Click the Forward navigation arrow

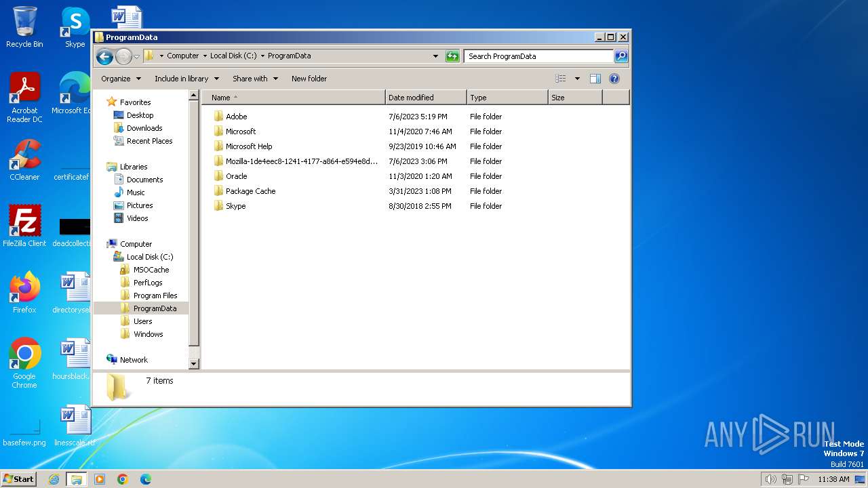point(123,56)
